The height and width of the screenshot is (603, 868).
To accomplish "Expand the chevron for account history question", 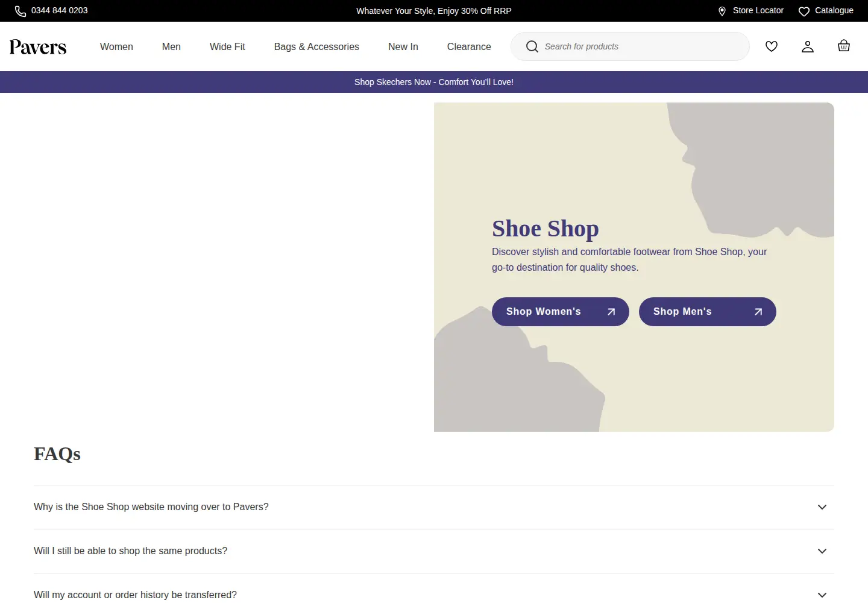I will point(822,595).
